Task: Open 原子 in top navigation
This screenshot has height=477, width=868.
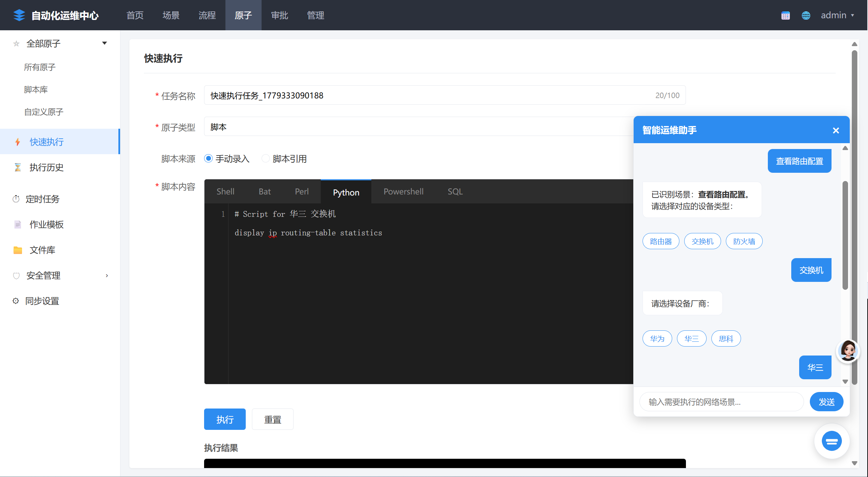Action: point(243,15)
